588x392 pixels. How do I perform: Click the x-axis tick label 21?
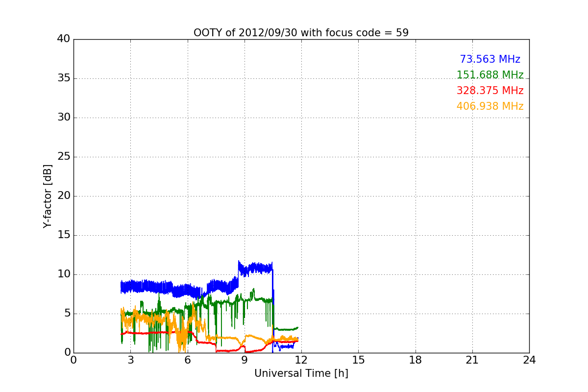point(472,360)
